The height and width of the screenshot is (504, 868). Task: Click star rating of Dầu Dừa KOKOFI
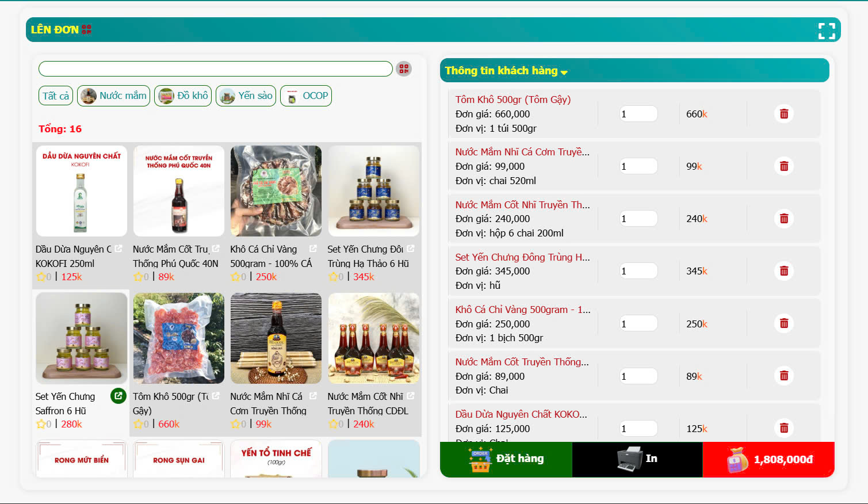point(41,277)
